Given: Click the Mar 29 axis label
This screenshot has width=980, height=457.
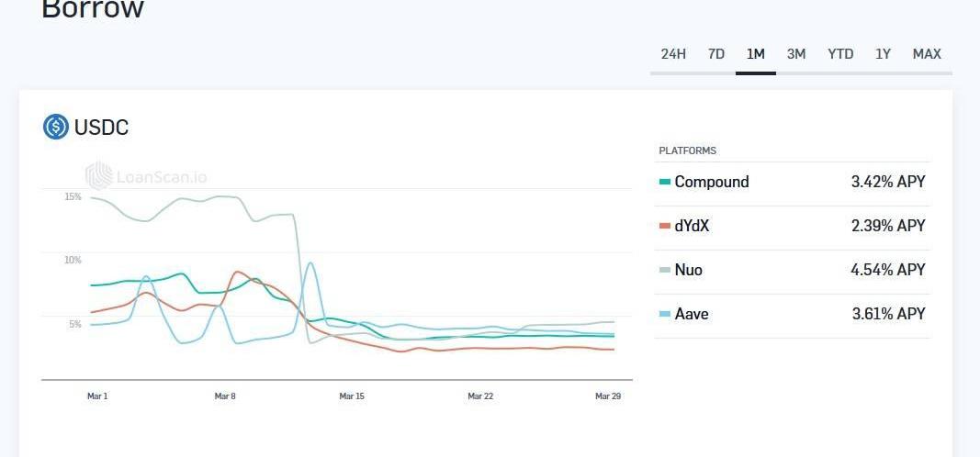Looking at the screenshot, I should tap(608, 396).
